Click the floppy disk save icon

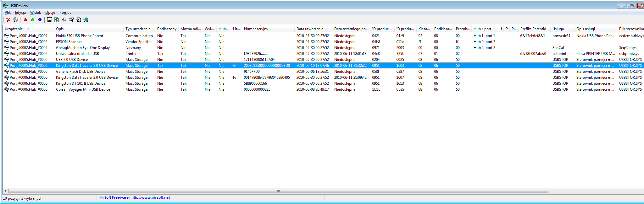(x=49, y=20)
